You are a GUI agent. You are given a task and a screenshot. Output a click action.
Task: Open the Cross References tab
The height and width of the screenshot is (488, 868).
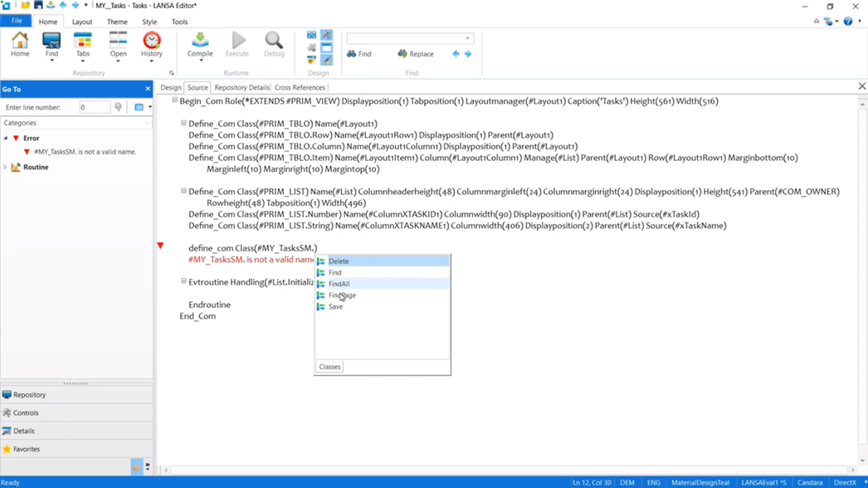pyautogui.click(x=300, y=87)
